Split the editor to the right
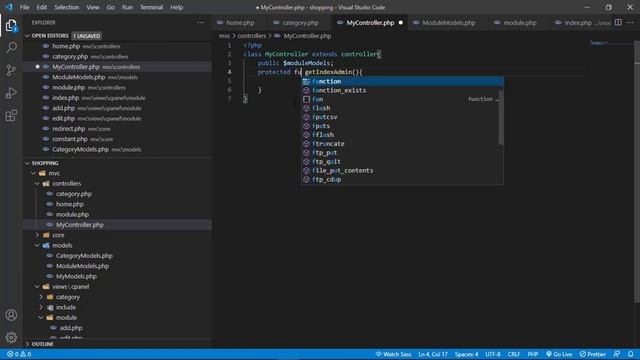This screenshot has width=640, height=360. 618,22
